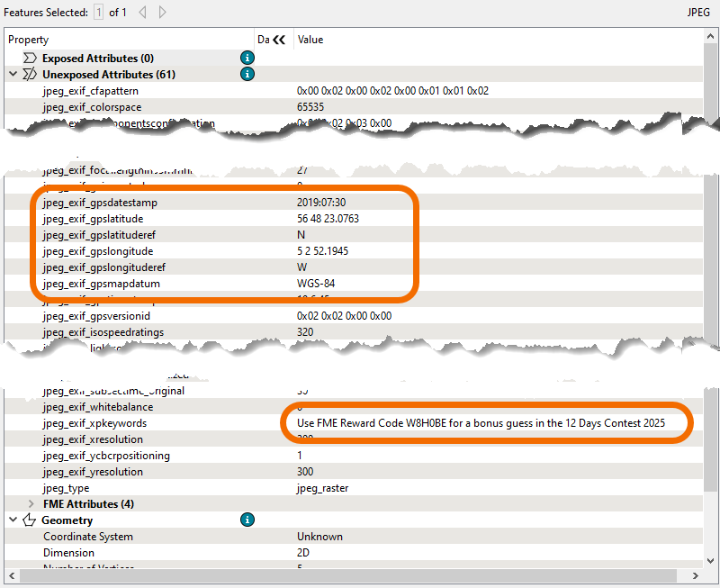Viewport: 720px width, 588px height.
Task: Open info icon for Exposed Attributes
Action: (x=247, y=58)
